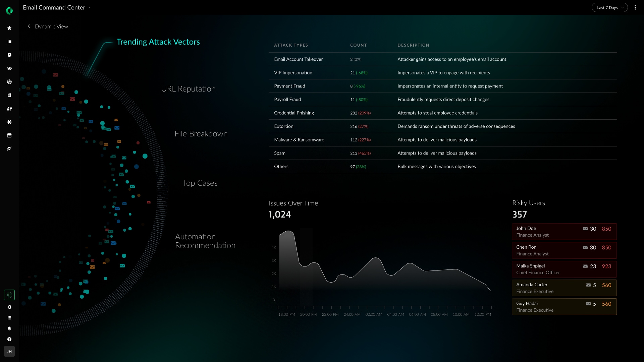
Task: Open settings gear icon in sidebar
Action: click(x=9, y=307)
